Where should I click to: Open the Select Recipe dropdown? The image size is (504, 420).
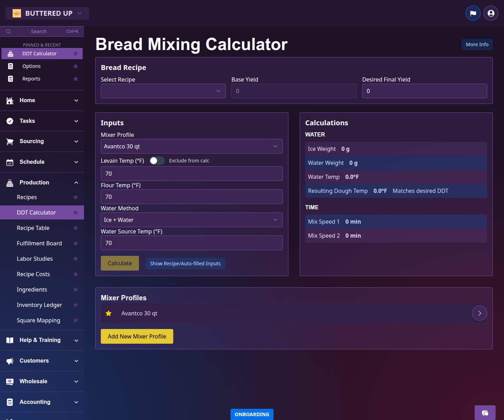pos(163,91)
